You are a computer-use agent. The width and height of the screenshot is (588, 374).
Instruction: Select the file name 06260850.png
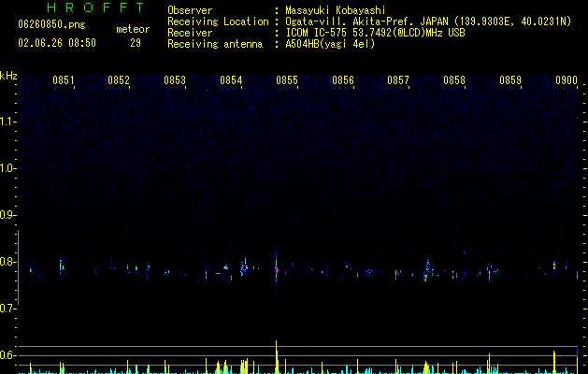coord(51,25)
